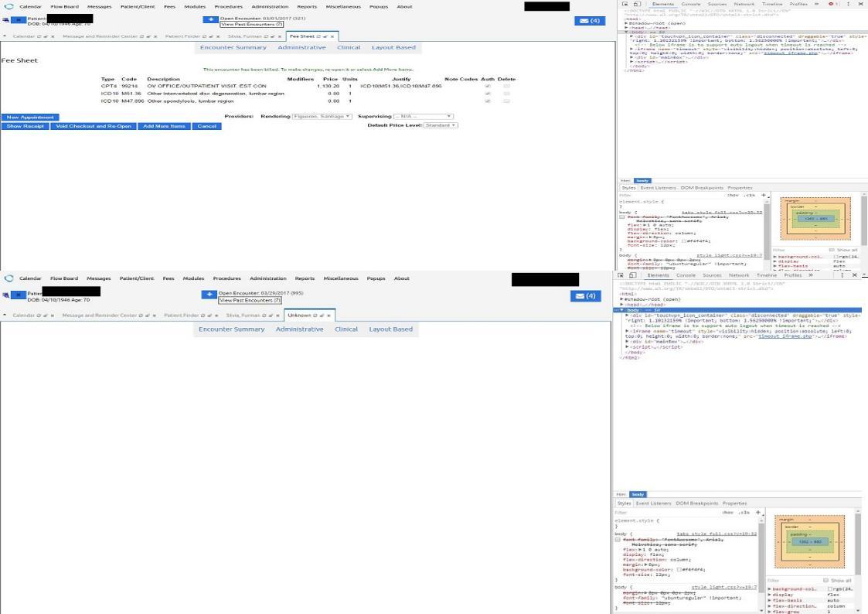Viewport: 868px width, 614px height.
Task: Open DevTools three-dot menu, upper screenshot
Action: tap(848, 4)
